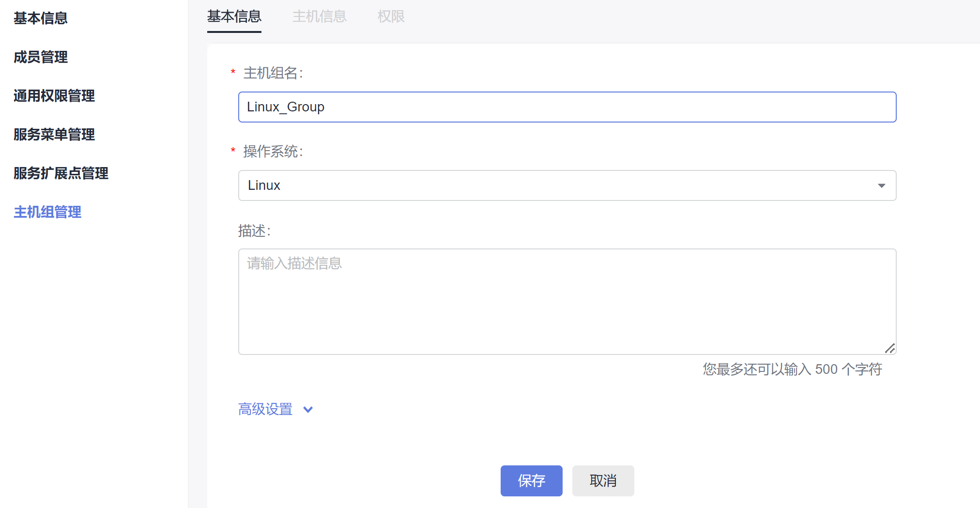This screenshot has width=980, height=508.
Task: Click the highlighted 主机组管理 sidebar item
Action: click(47, 212)
